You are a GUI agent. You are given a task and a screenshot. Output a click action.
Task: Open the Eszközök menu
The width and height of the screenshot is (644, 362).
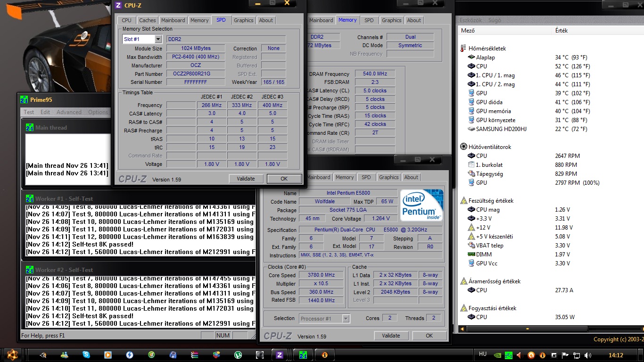point(471,20)
